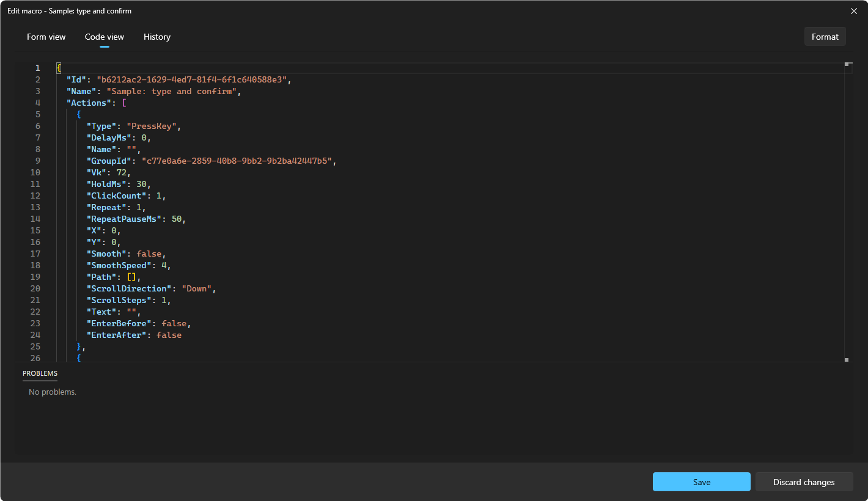Click the "Repeat" key on line 13
This screenshot has height=501, width=868.
[106, 207]
